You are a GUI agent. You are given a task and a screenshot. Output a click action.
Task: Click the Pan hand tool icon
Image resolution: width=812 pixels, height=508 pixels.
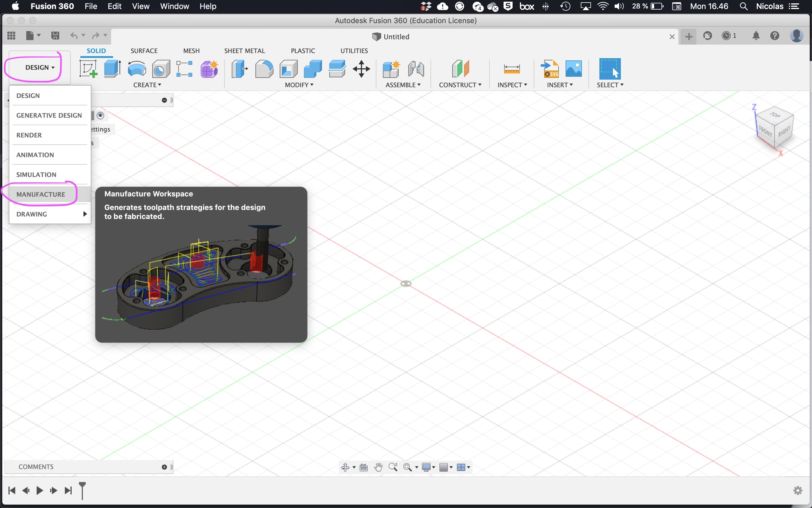point(378,467)
